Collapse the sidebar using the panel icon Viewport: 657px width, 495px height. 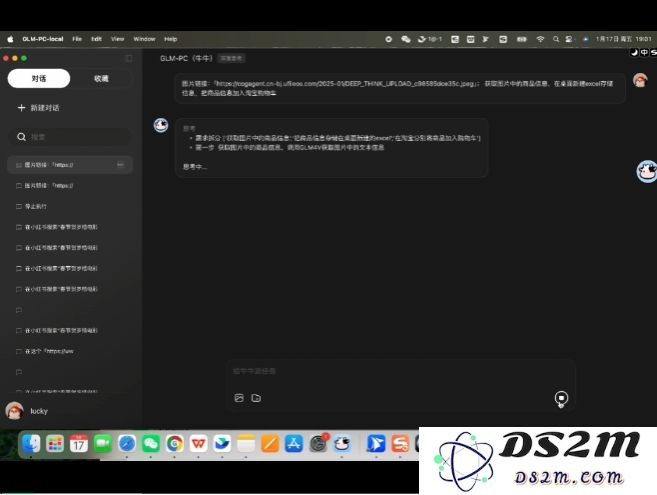tap(129, 58)
